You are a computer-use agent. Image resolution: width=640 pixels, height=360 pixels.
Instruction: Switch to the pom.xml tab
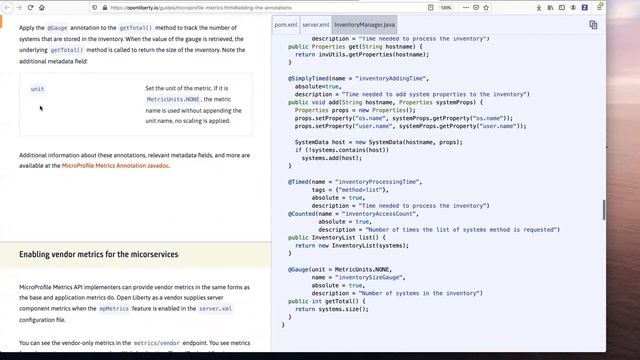[286, 25]
